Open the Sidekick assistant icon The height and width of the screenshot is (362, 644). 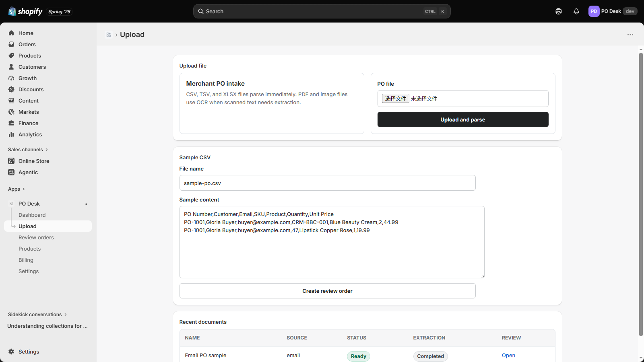click(x=559, y=11)
